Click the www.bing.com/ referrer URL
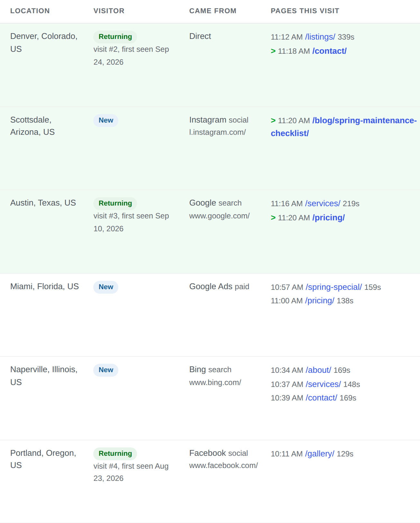Viewport: 420px width, 523px height. click(x=215, y=382)
